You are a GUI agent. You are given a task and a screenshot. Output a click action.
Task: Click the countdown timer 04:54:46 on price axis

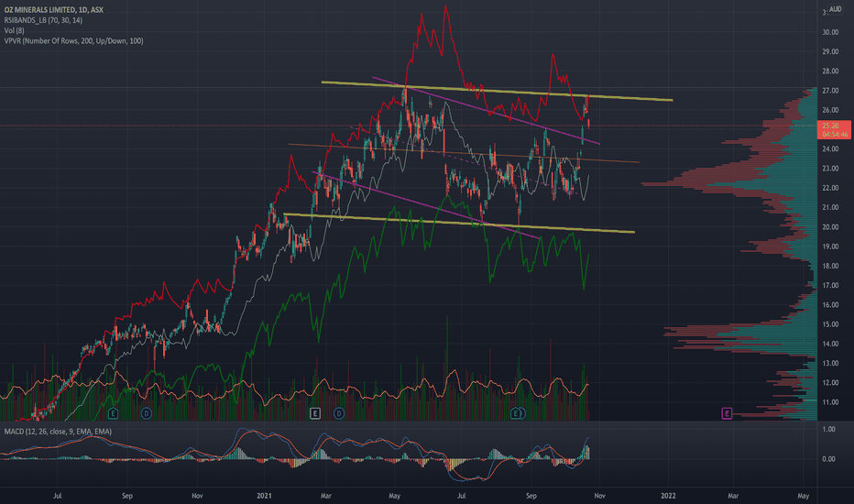click(835, 134)
